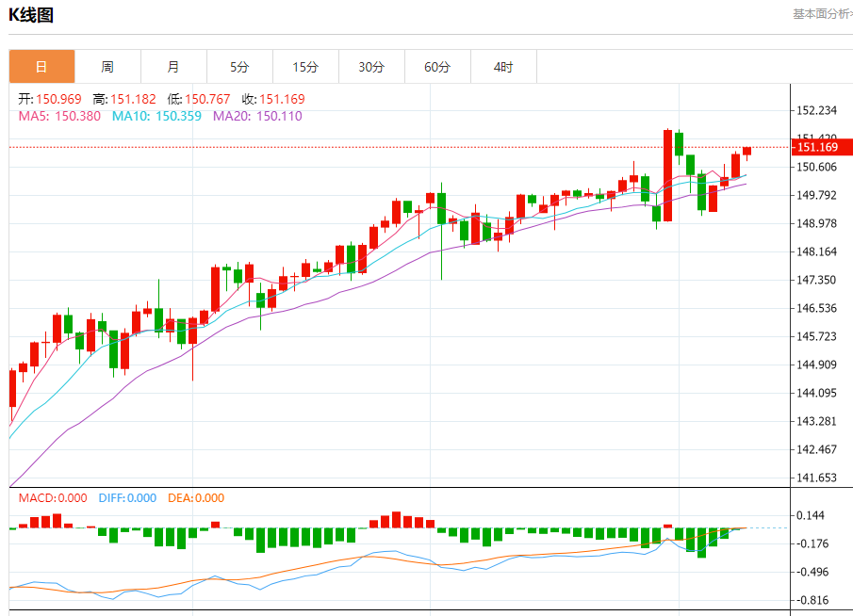Click the 0.144 MACD axis label

811,515
